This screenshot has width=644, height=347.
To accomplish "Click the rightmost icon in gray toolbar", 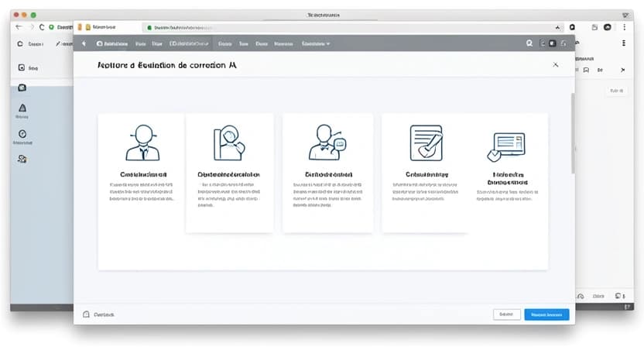I will (563, 43).
